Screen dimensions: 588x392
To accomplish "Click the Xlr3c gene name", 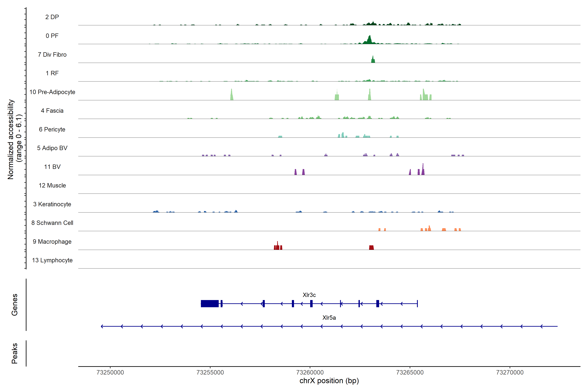I will pos(309,295).
